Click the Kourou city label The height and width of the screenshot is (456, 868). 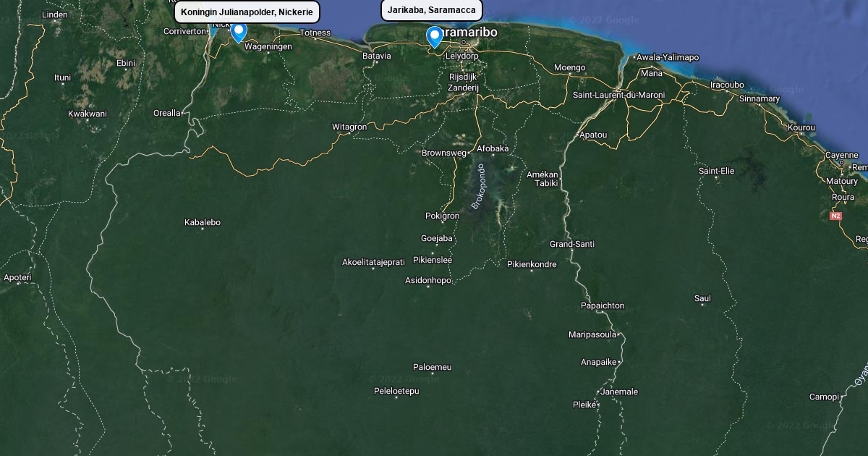pyautogui.click(x=801, y=127)
